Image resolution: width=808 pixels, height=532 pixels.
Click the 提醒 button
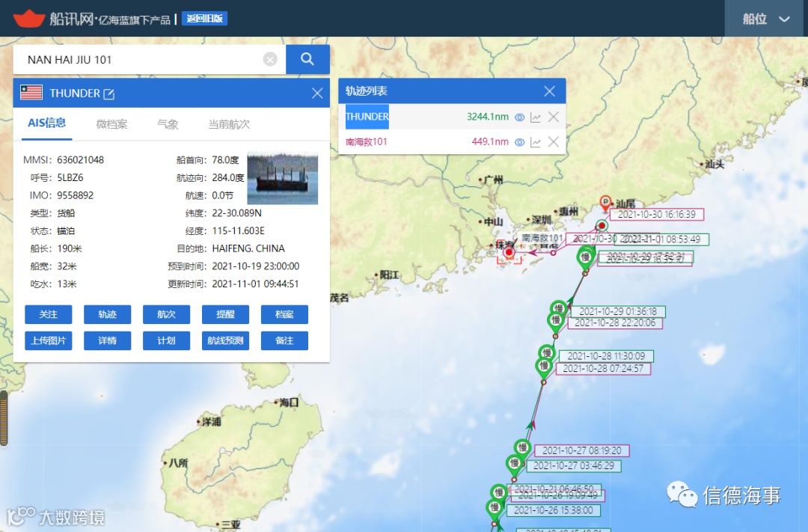click(226, 314)
